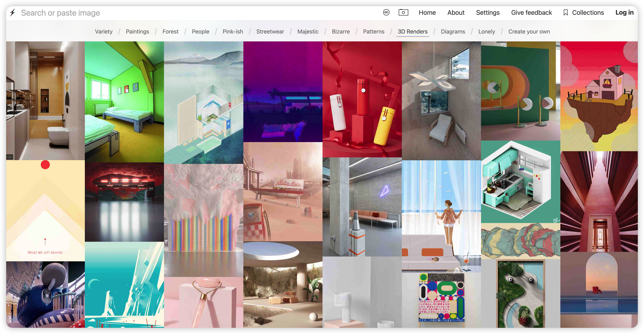The height and width of the screenshot is (334, 644).
Task: Open the Diagrams category tab
Action: point(453,31)
